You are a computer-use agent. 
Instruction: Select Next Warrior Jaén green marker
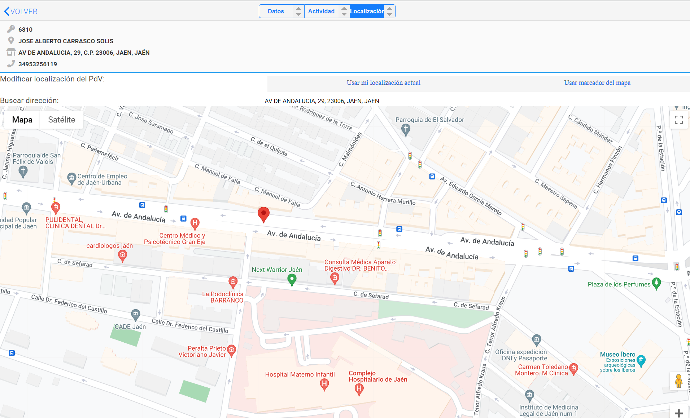click(x=291, y=279)
